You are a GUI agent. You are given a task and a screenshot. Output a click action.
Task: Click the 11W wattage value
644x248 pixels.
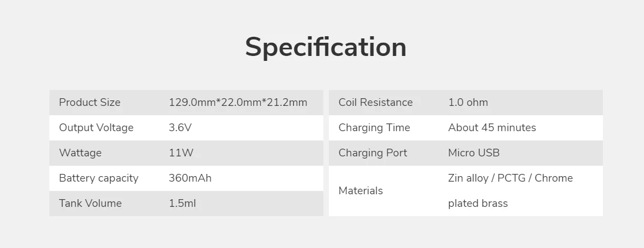[x=181, y=153]
